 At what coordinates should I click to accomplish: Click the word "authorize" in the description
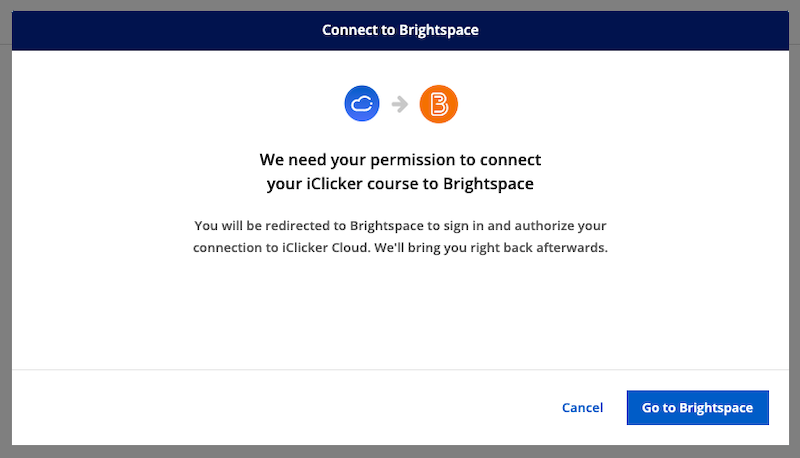click(x=542, y=224)
